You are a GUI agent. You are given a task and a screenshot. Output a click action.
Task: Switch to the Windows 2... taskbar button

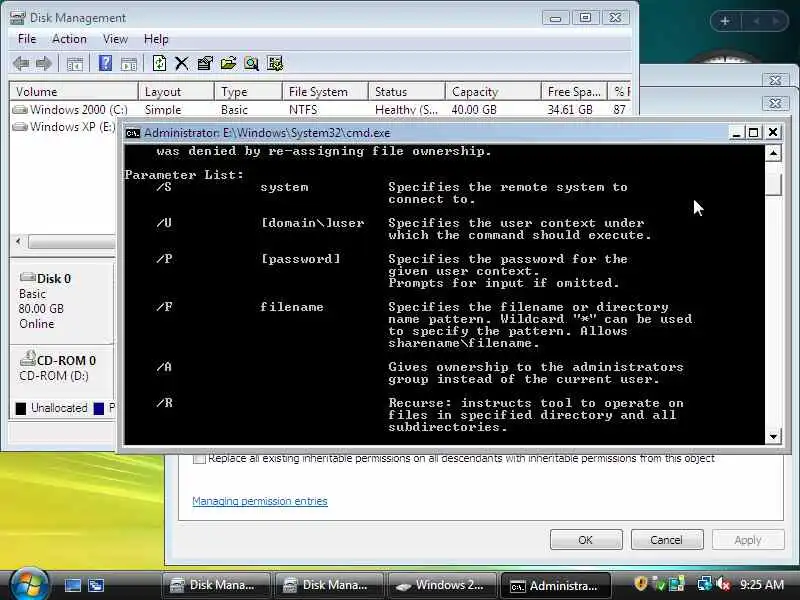coord(441,585)
